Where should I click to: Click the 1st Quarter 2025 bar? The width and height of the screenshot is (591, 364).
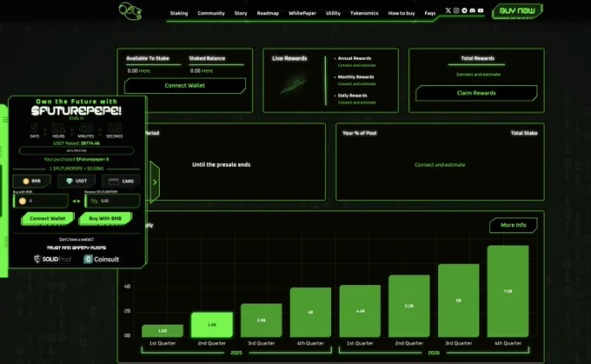point(163,331)
